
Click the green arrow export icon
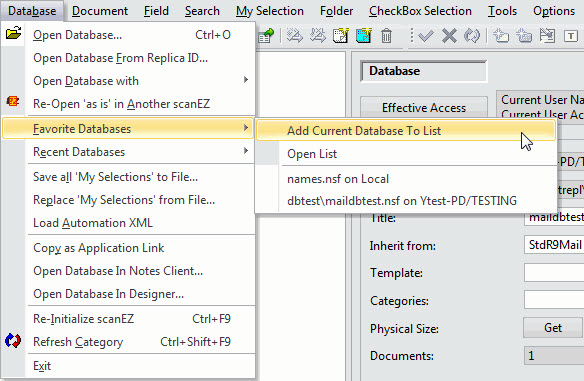[x=266, y=36]
